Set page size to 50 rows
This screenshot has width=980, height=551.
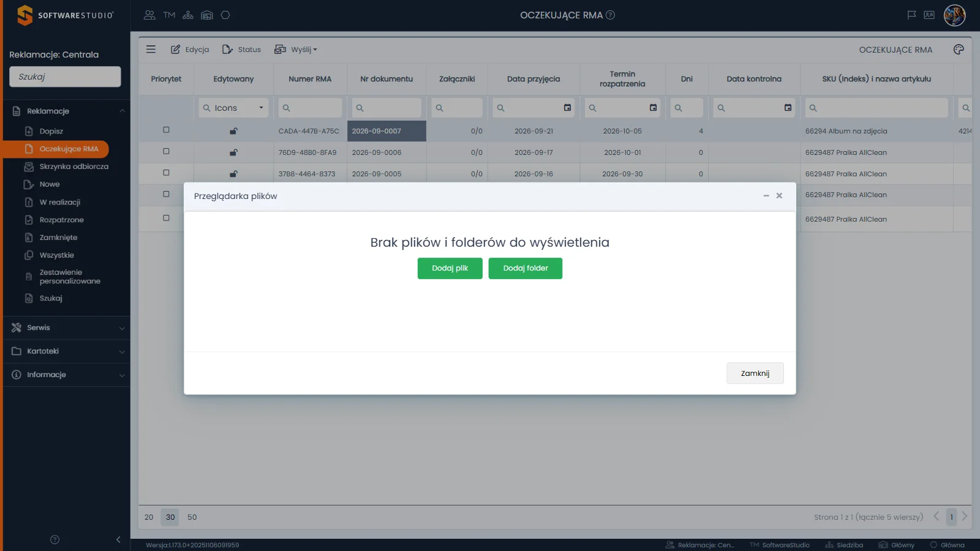click(x=192, y=517)
